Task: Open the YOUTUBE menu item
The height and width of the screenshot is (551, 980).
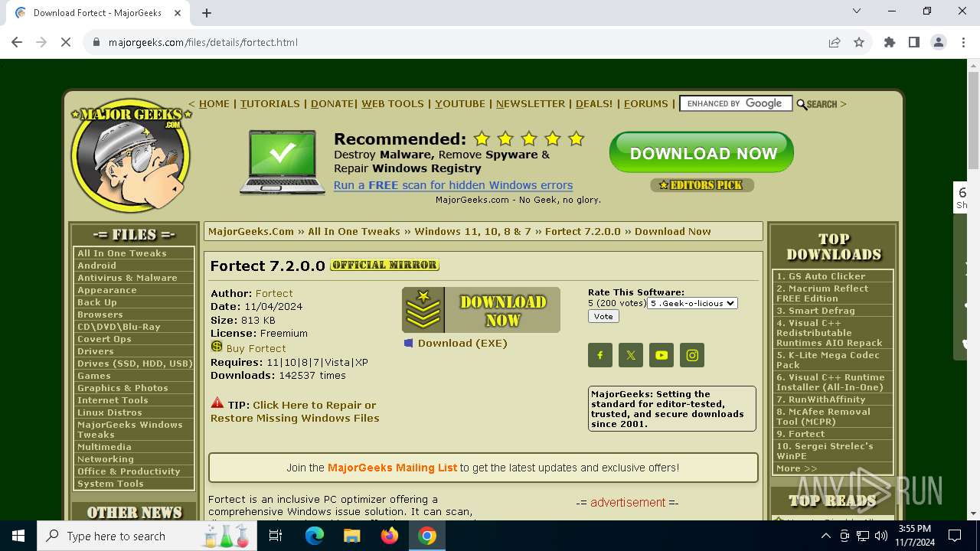Action: 460,103
